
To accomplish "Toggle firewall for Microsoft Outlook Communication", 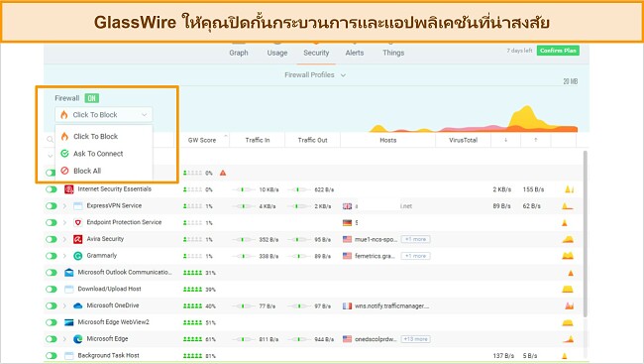I will (52, 273).
